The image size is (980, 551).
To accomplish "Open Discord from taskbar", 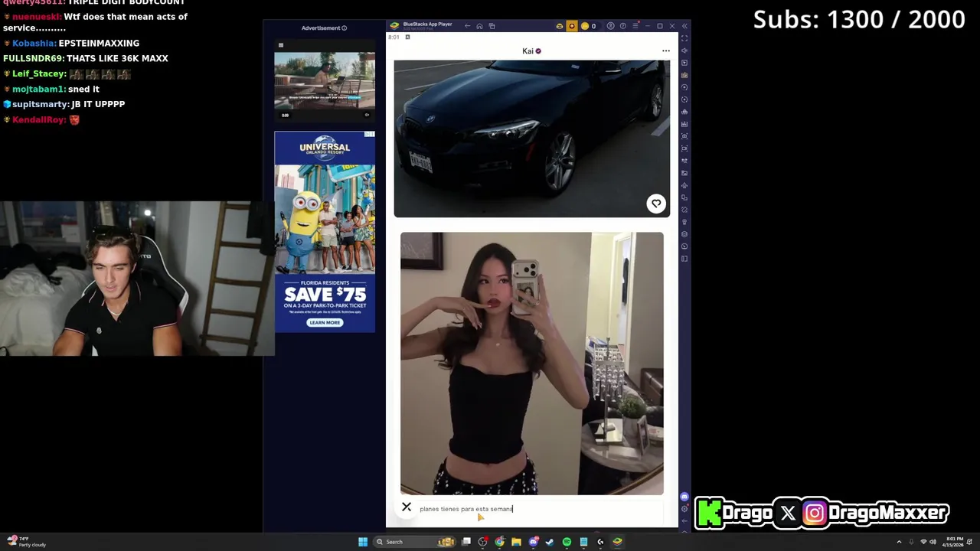I will 534,542.
